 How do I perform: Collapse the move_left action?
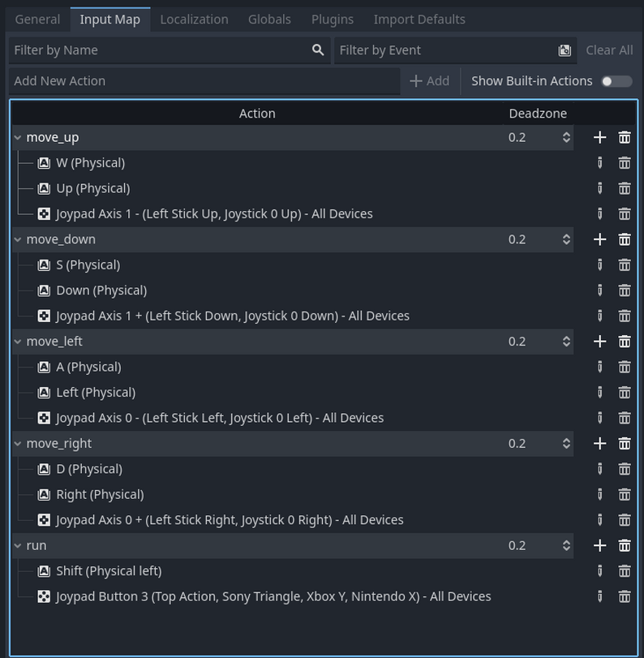(18, 341)
